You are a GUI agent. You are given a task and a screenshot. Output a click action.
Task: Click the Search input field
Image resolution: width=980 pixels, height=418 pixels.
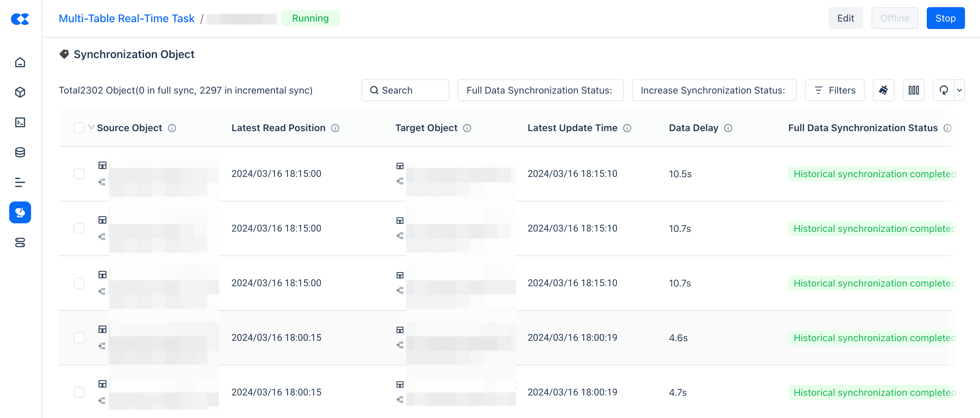(405, 90)
